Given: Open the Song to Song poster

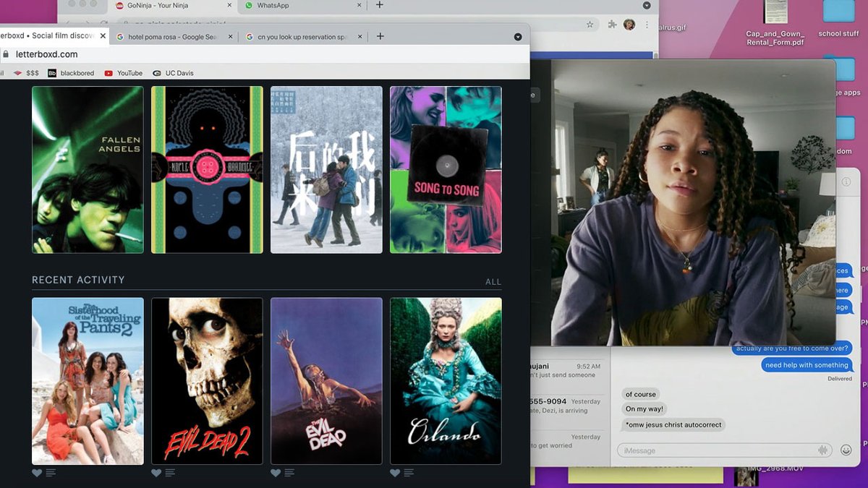Looking at the screenshot, I should click(446, 170).
